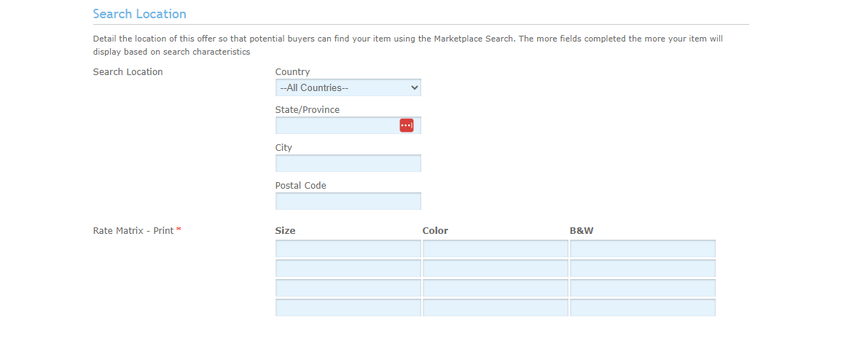Focus the State/Province text field

(336, 125)
